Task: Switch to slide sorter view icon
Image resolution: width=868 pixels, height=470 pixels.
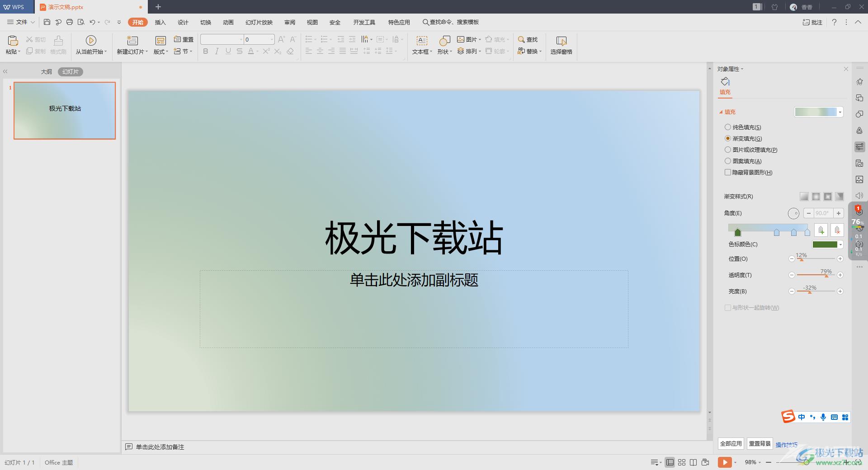Action: click(682, 462)
